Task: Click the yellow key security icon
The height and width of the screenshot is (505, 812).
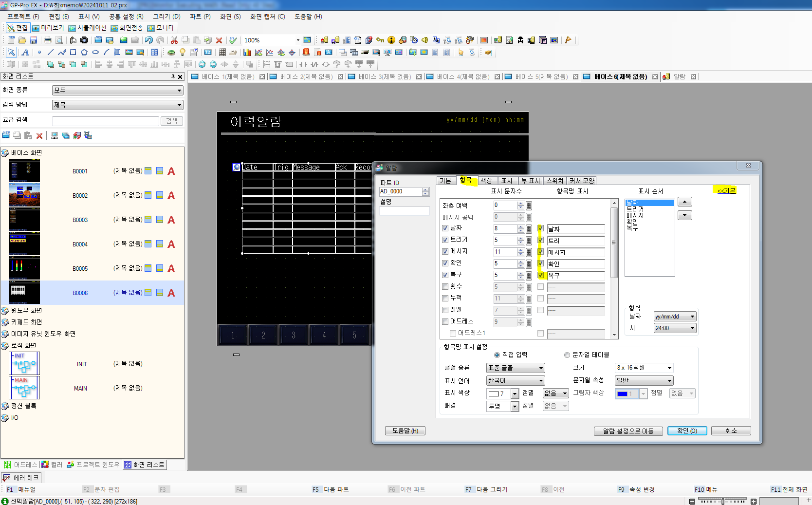Action: point(380,40)
